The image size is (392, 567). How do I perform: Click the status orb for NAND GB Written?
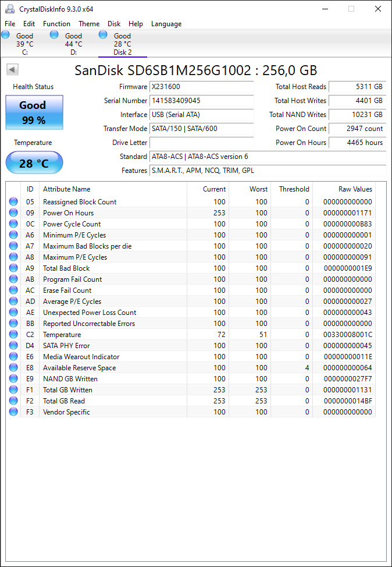pos(13,378)
